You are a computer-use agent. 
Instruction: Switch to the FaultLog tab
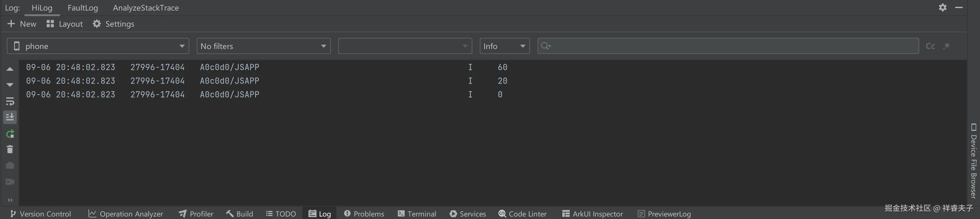(x=83, y=8)
